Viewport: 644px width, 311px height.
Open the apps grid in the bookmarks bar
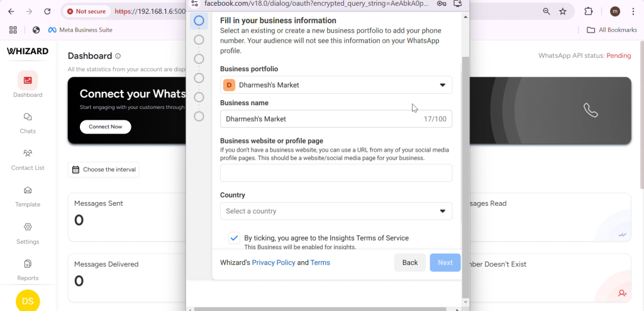tap(13, 30)
